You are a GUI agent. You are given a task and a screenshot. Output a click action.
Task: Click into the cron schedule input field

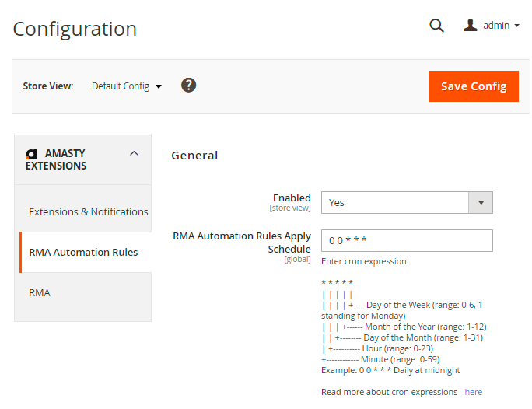407,241
